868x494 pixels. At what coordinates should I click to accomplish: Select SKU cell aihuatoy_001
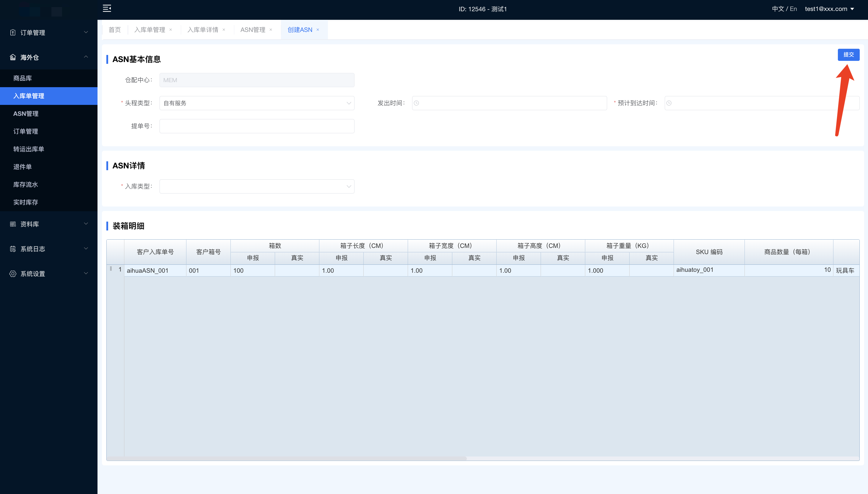click(x=709, y=270)
